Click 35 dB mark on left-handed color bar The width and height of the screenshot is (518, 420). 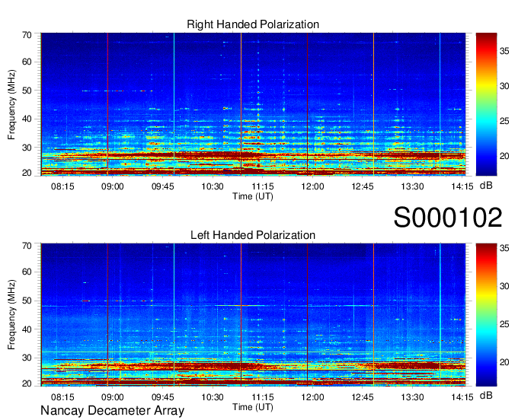[504, 248]
